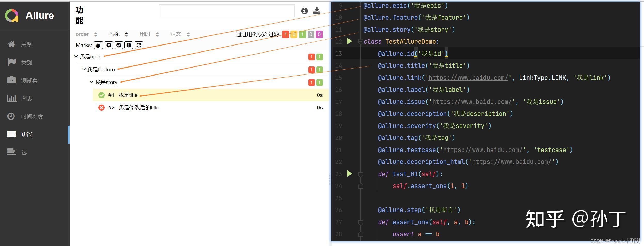Toggle the yellow broken status filter swatch
This screenshot has width=644, height=246.
coord(294,34)
